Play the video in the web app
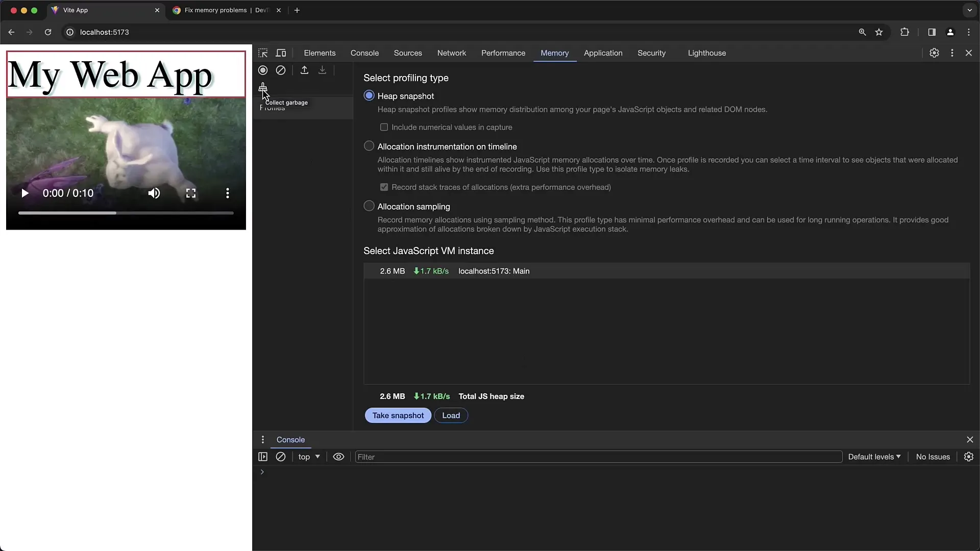The width and height of the screenshot is (980, 551). tap(24, 193)
